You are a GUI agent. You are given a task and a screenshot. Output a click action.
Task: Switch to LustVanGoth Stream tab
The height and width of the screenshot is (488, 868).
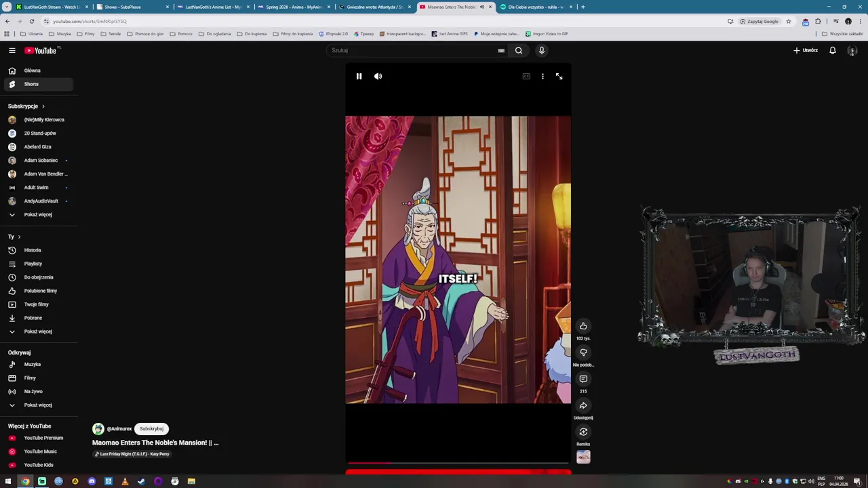click(52, 7)
